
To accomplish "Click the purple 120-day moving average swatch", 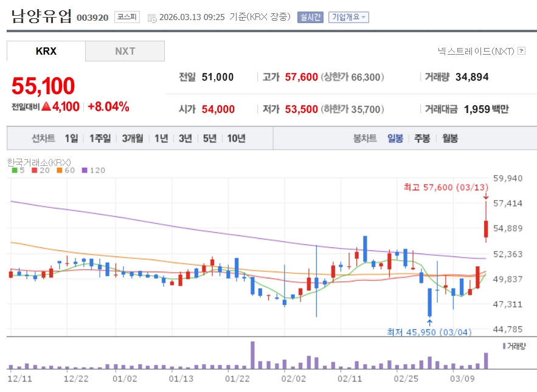I will (85, 170).
